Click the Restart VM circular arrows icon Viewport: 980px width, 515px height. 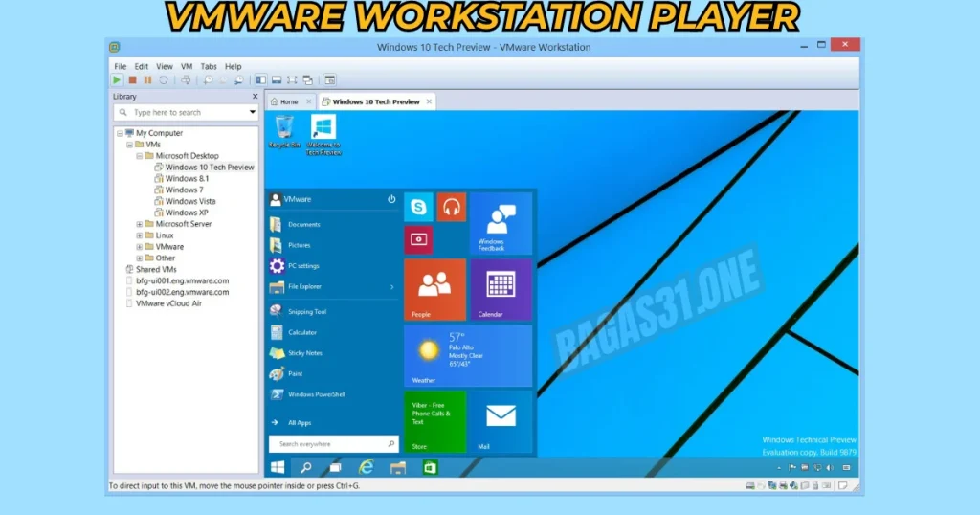[x=163, y=80]
